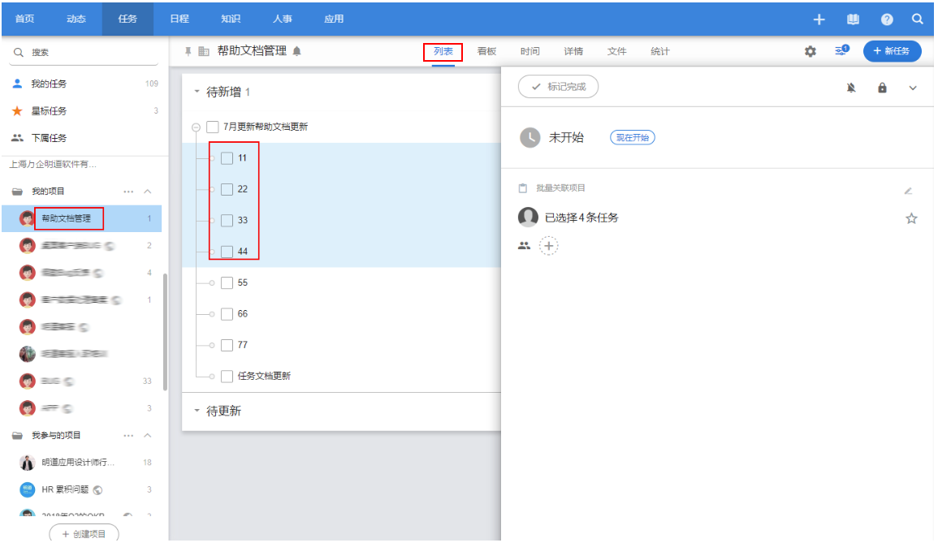Check the checkbox for task 55
The height and width of the screenshot is (560, 938).
point(227,282)
